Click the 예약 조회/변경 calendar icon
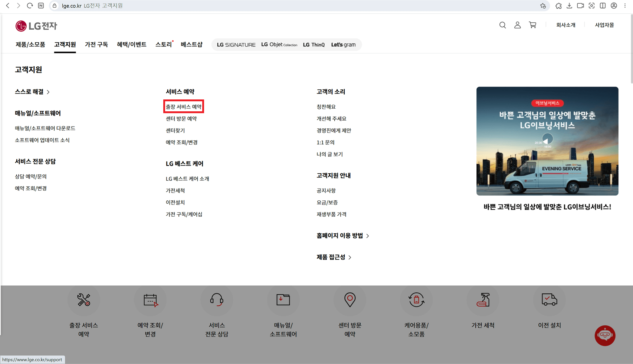 pos(150,301)
